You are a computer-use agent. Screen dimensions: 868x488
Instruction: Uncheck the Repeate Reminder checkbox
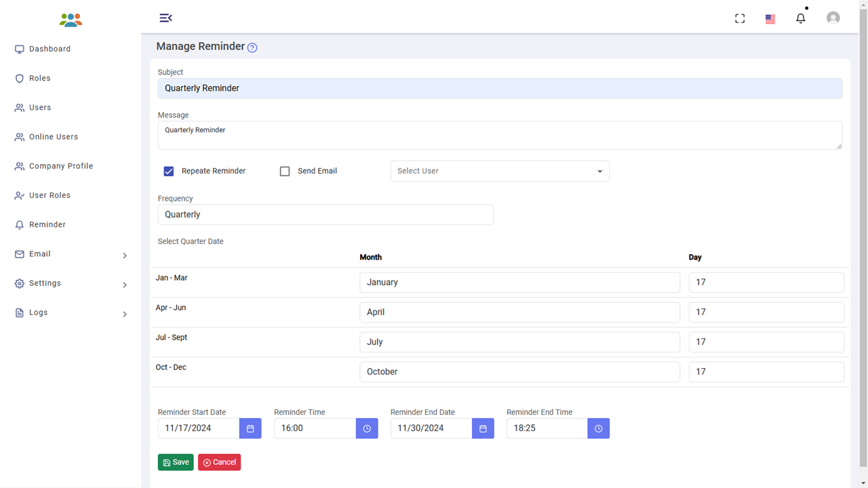click(169, 171)
